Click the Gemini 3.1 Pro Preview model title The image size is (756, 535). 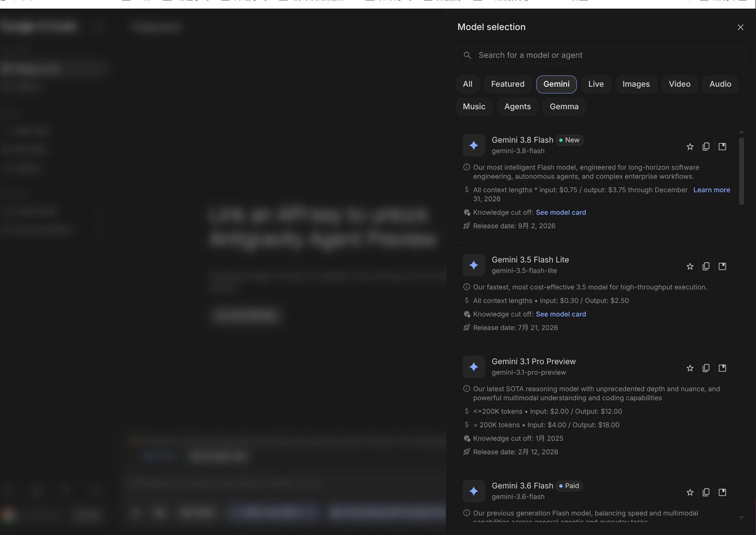(x=533, y=361)
